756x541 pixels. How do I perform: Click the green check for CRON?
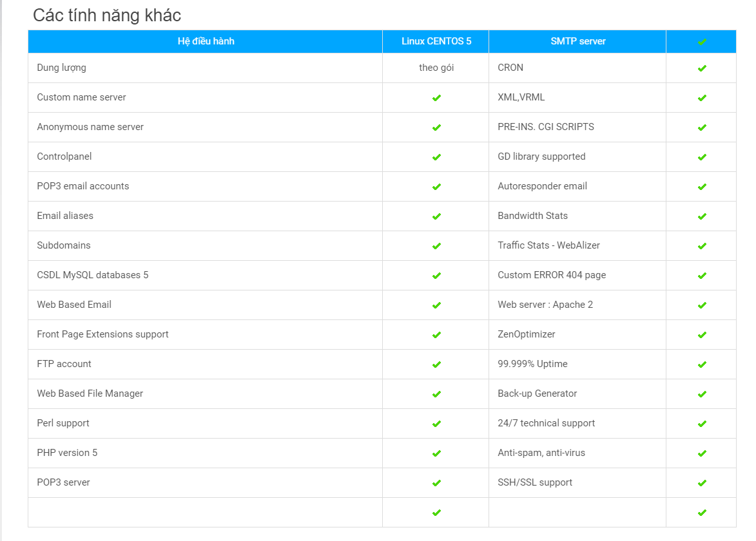click(x=702, y=68)
